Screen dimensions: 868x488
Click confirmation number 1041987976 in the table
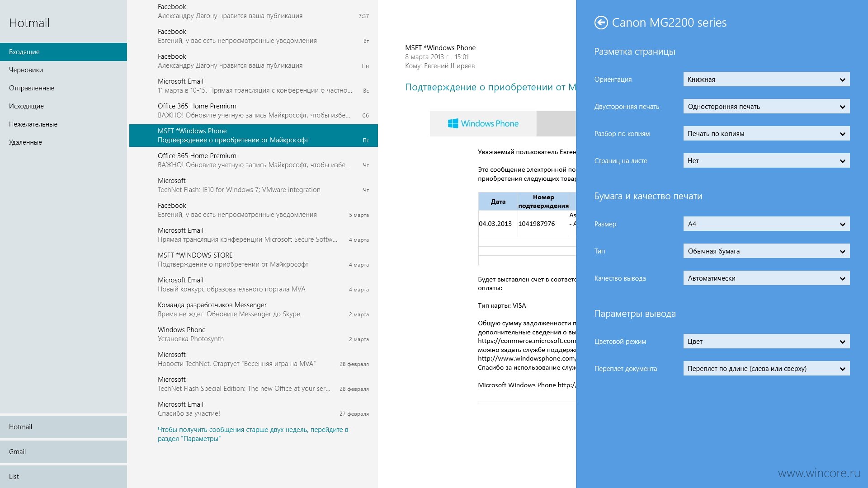(x=536, y=224)
